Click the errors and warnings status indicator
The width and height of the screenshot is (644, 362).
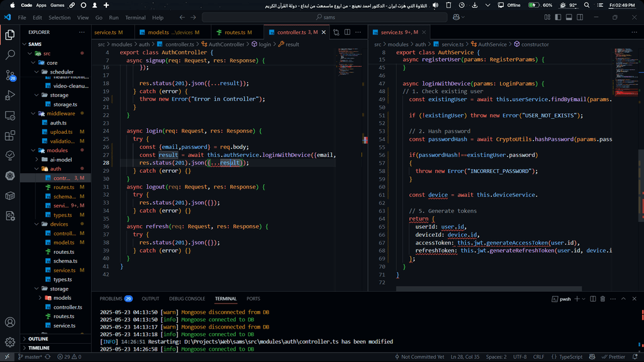tap(69, 357)
